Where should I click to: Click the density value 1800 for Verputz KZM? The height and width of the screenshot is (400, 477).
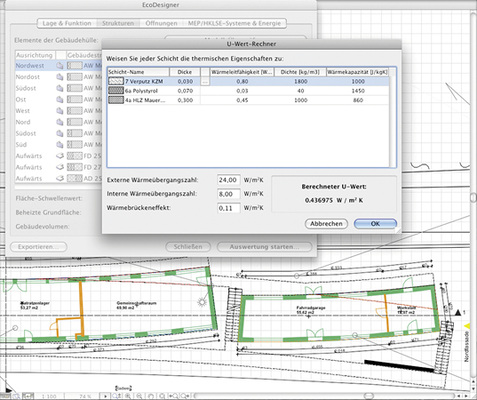pos(301,81)
